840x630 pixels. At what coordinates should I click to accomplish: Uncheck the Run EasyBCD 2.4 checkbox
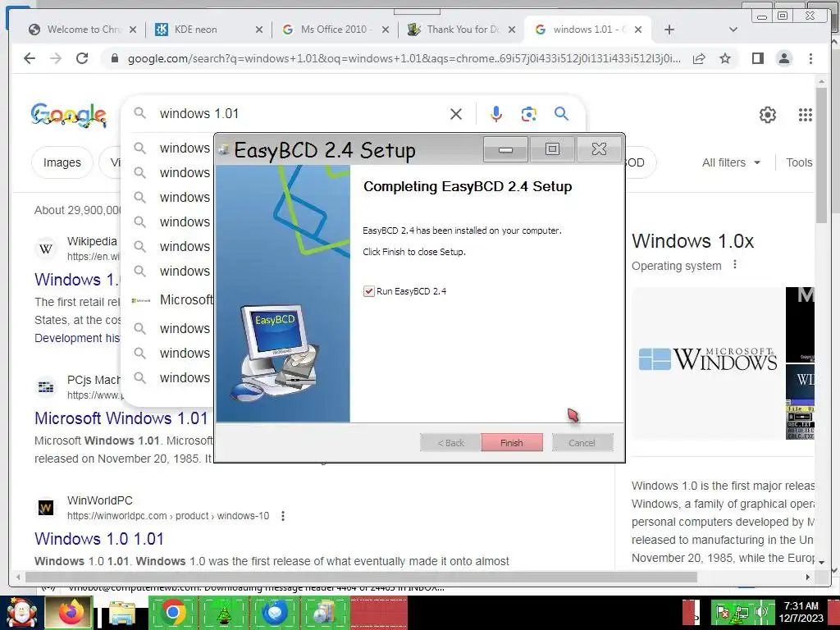368,291
